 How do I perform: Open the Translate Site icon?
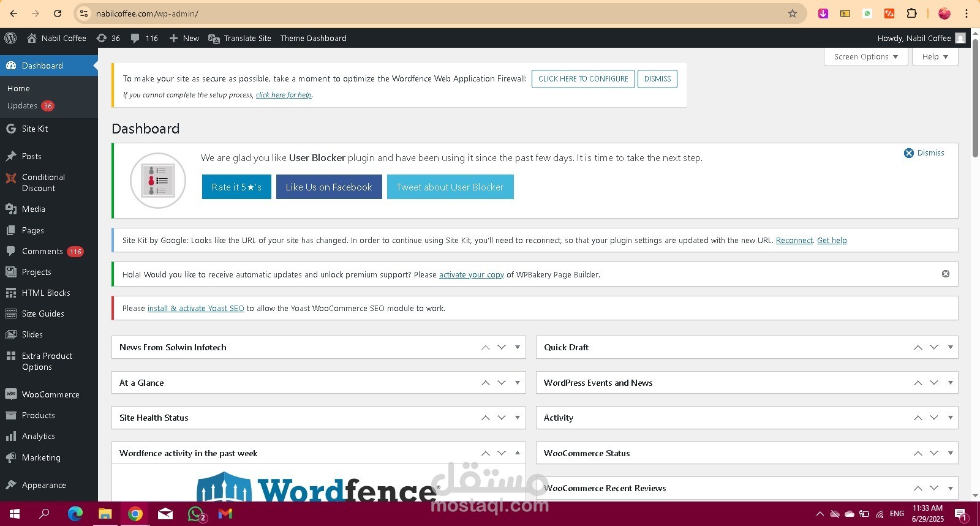click(x=214, y=39)
